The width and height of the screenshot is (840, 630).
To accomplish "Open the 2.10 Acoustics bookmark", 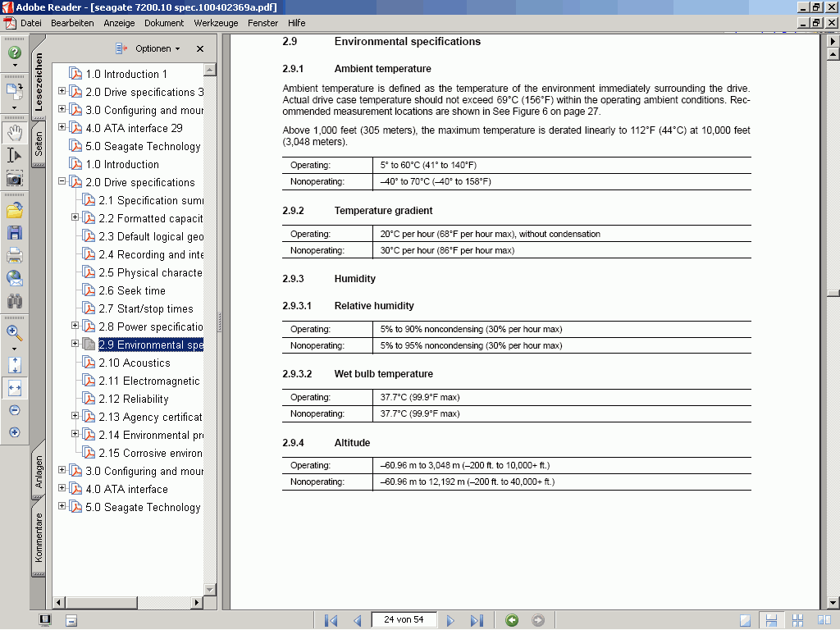I will coord(135,363).
